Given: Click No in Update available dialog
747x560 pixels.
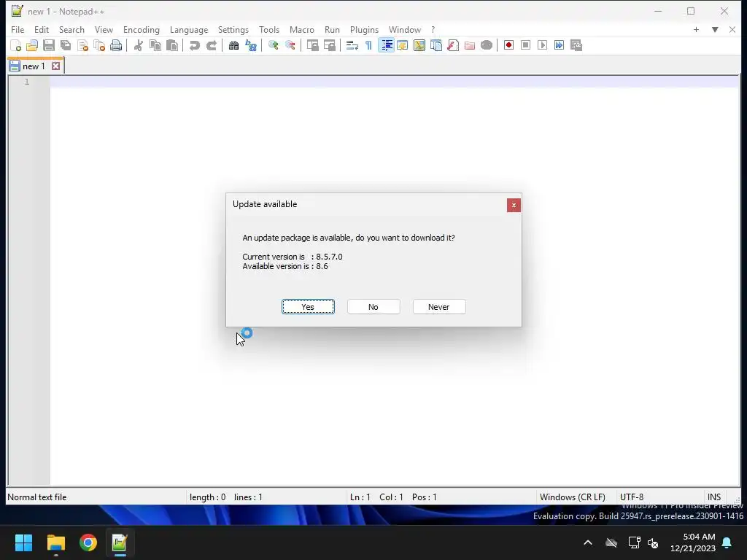Looking at the screenshot, I should (373, 307).
